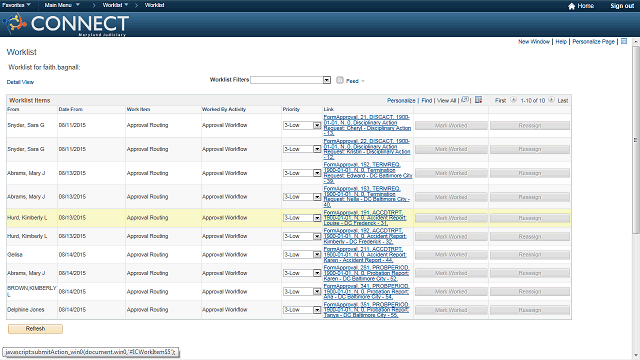Open the FormApproval 192 Accident Report link
This screenshot has width=640, height=360.
(x=365, y=236)
